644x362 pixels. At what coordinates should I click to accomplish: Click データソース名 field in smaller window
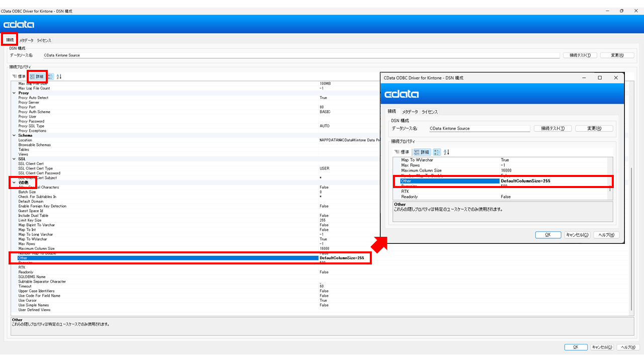click(479, 128)
